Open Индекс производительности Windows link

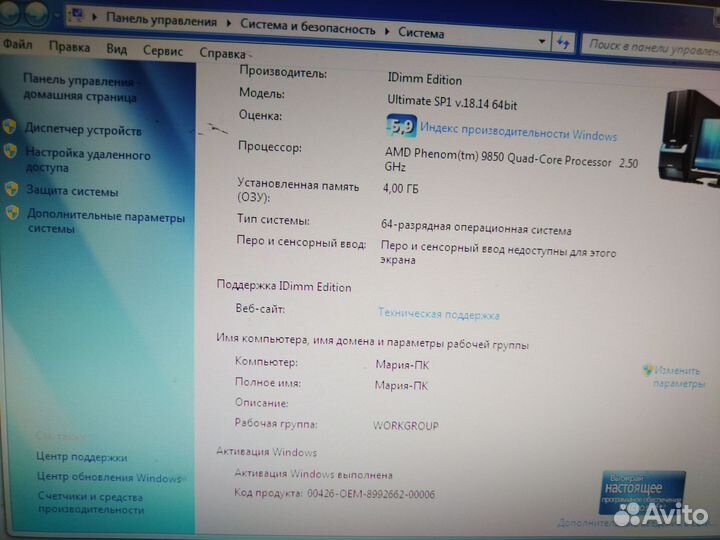(x=518, y=133)
